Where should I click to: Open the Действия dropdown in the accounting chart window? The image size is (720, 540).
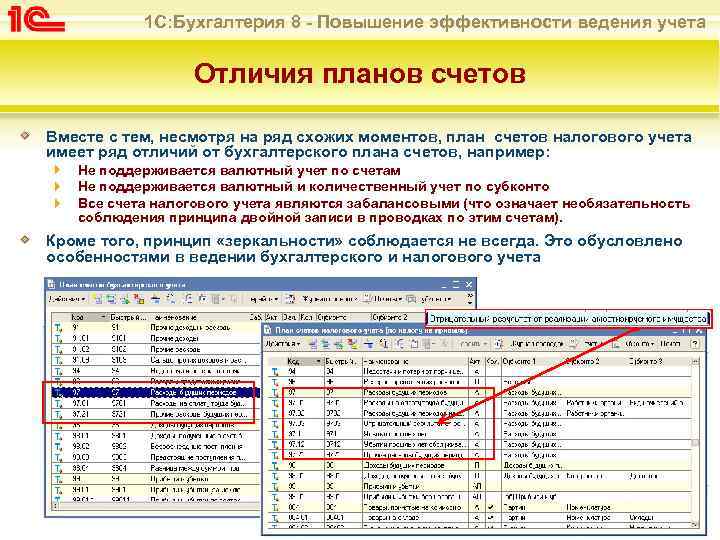tap(67, 299)
